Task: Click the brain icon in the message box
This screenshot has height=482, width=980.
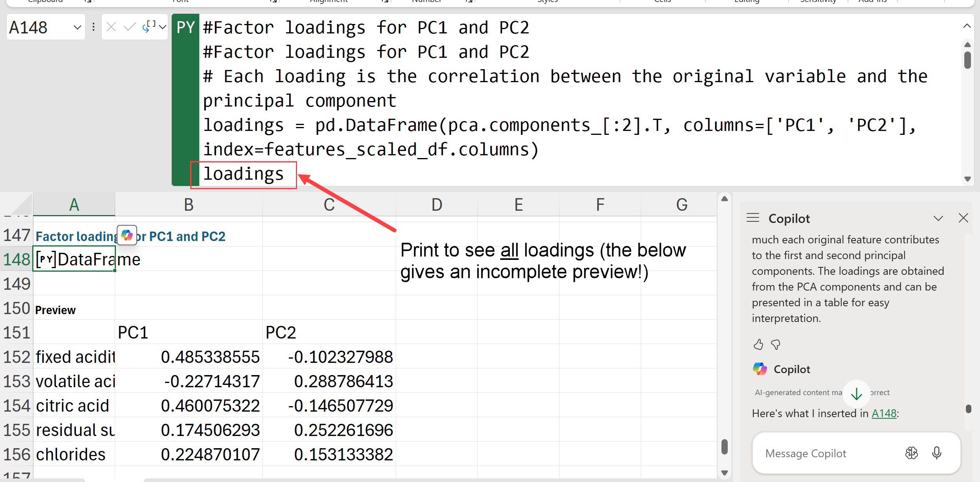Action: coord(912,453)
